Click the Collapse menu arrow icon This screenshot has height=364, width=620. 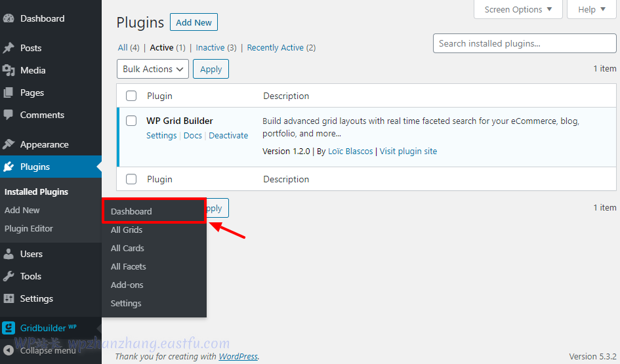coord(9,350)
